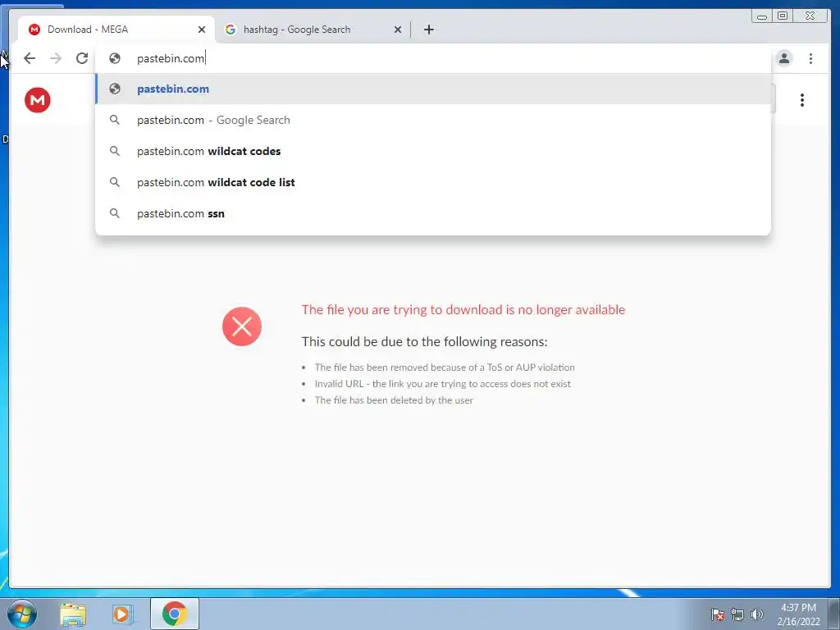Open Chrome's three-dot menu
Viewport: 840px width, 630px height.
pos(811,58)
